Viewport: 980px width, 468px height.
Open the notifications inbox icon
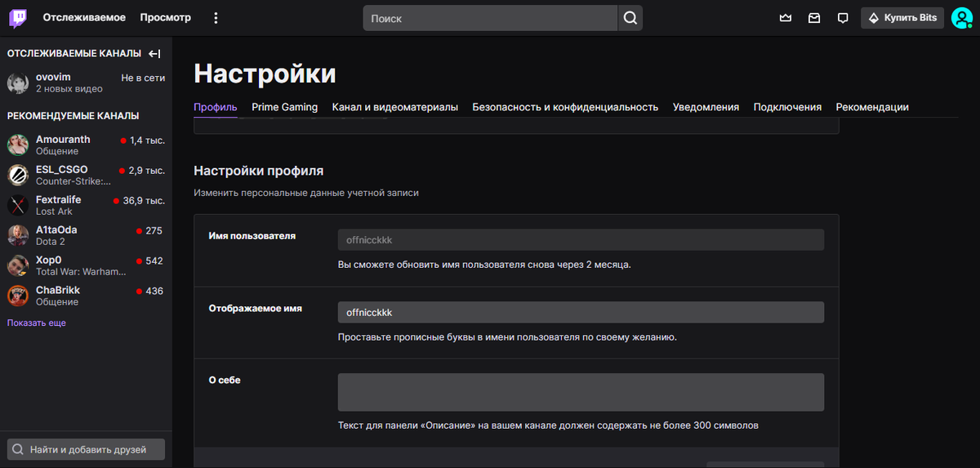[814, 18]
